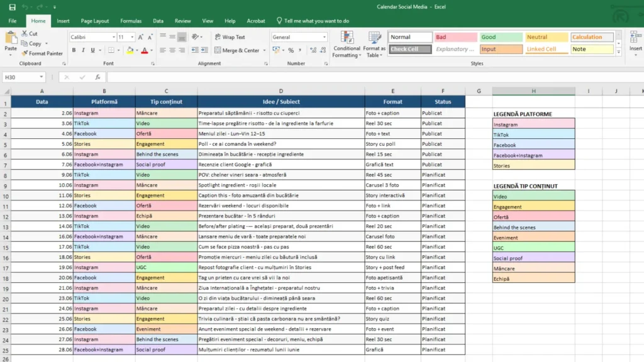Image resolution: width=644 pixels, height=362 pixels.
Task: Click the Insert Function fx icon
Action: (97, 77)
